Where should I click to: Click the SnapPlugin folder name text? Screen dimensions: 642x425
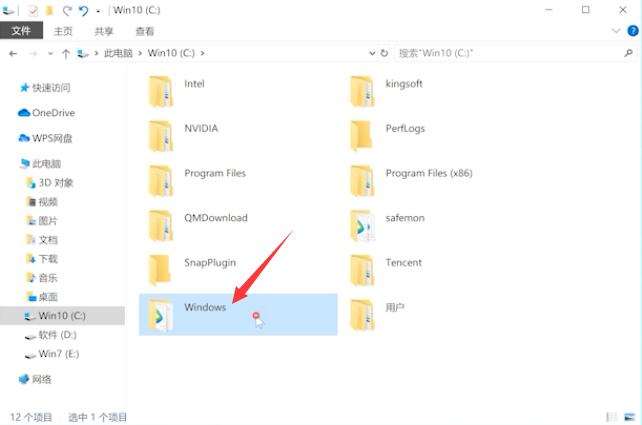point(210,263)
